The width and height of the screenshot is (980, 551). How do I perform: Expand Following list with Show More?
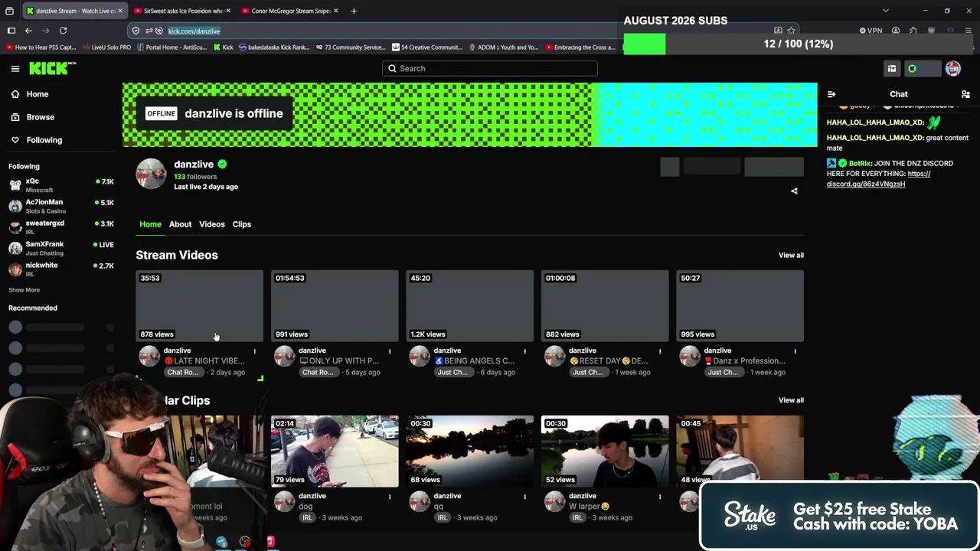pyautogui.click(x=24, y=290)
